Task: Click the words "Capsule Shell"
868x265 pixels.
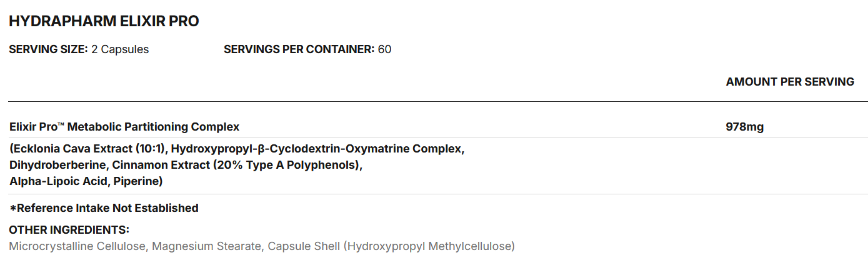Action: pos(302,246)
